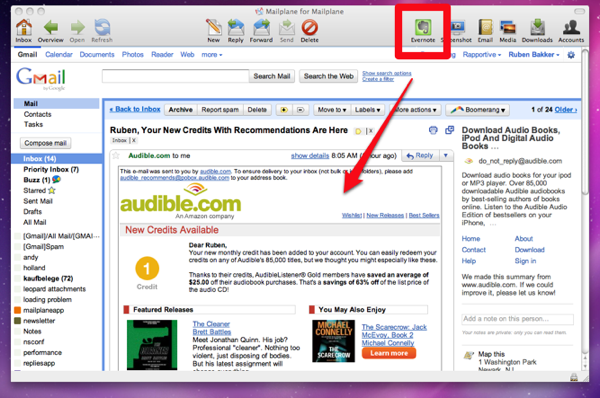Switch to Reader in Google bar
This screenshot has height=398, width=600.
pyautogui.click(x=162, y=55)
